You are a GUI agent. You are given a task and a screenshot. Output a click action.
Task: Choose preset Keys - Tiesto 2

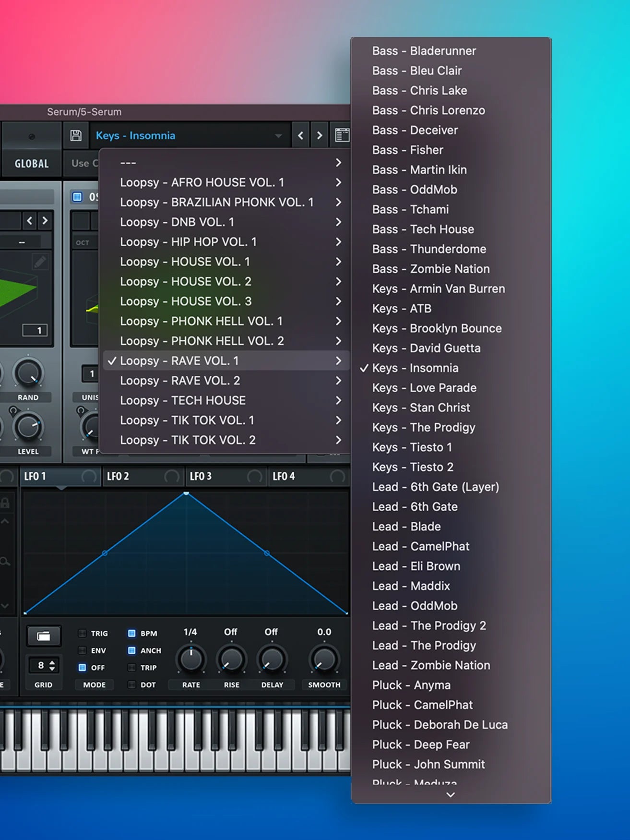coord(451,467)
